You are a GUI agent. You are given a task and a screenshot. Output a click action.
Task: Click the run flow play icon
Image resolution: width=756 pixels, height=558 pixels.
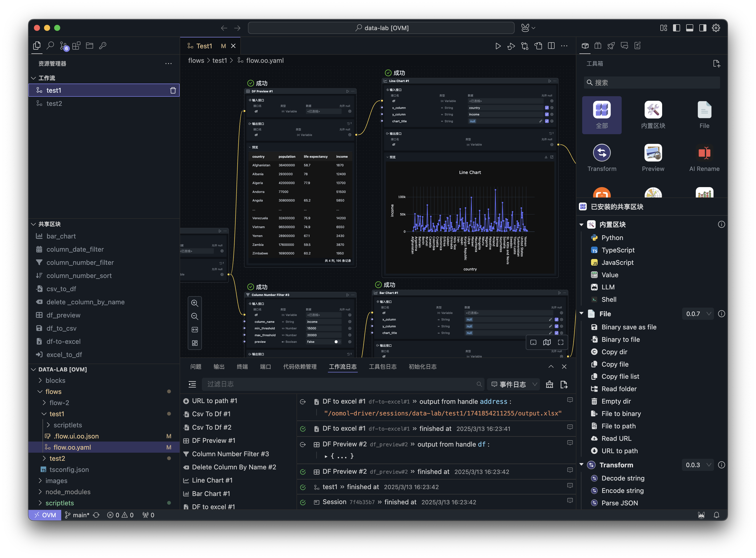[498, 46]
